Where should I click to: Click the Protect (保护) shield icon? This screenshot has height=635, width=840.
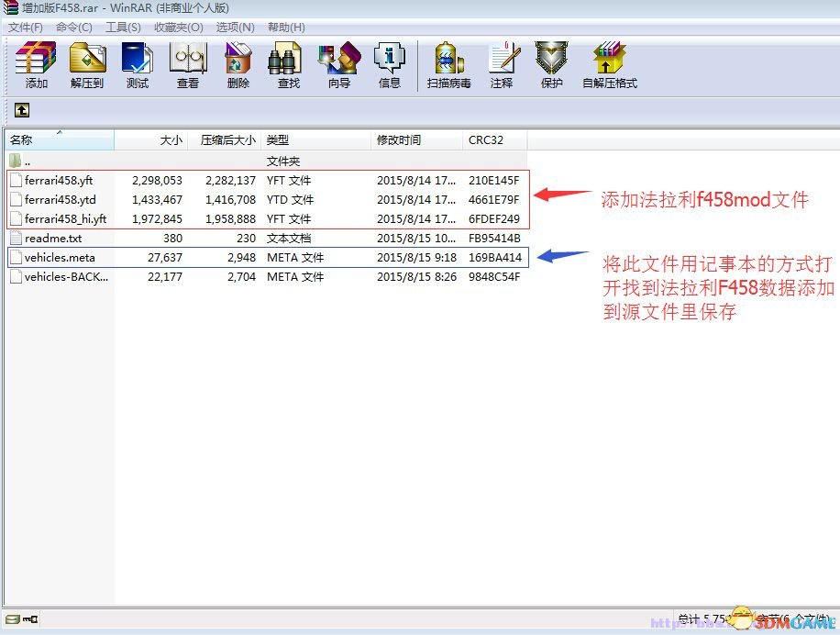pyautogui.click(x=551, y=58)
